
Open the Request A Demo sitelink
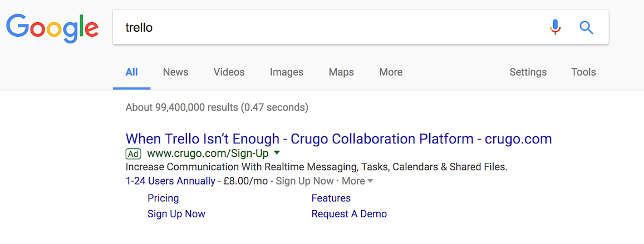point(349,214)
